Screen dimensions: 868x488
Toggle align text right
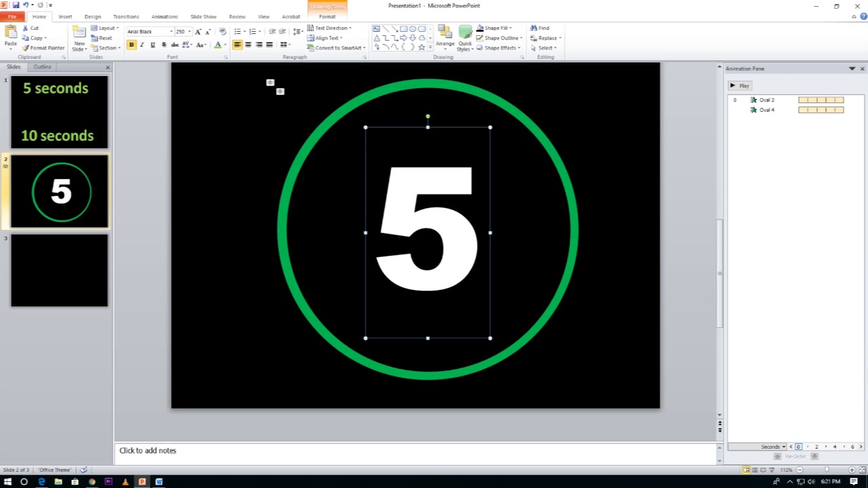(x=259, y=45)
